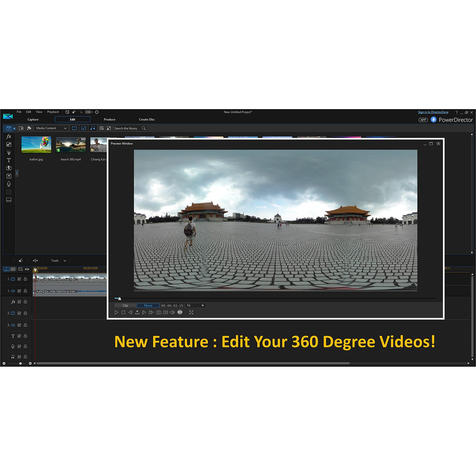Open the View menu
This screenshot has height=476, width=476.
[39, 112]
